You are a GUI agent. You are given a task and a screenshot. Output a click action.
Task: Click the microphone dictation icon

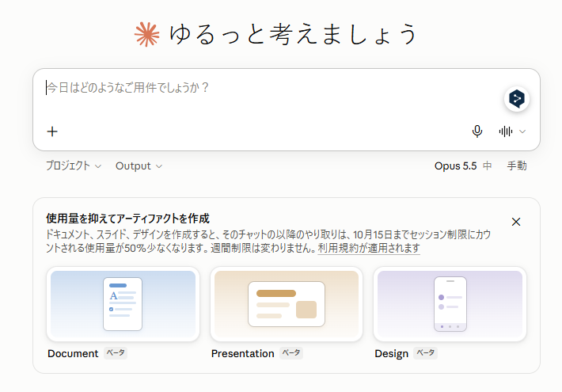pos(477,131)
